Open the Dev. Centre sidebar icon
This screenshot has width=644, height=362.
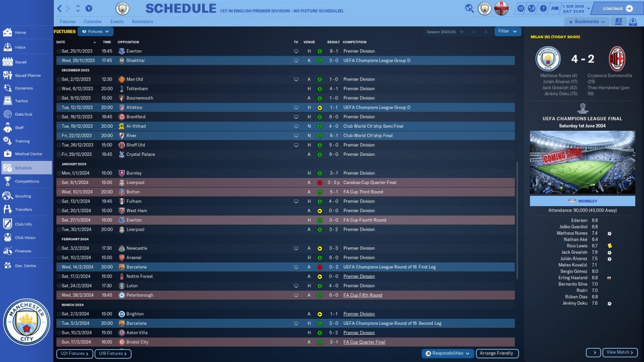8,265
